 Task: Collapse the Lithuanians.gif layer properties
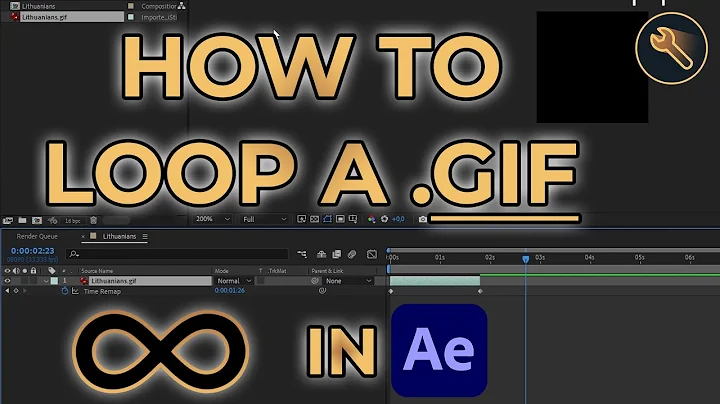[x=46, y=281]
